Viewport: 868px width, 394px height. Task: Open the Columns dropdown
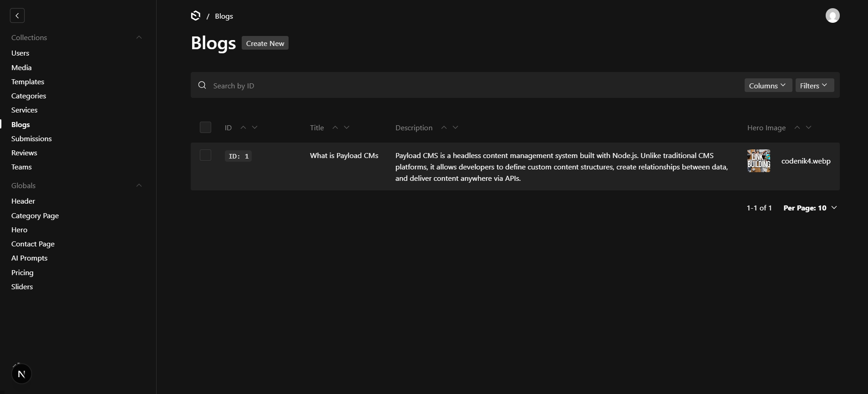click(767, 85)
